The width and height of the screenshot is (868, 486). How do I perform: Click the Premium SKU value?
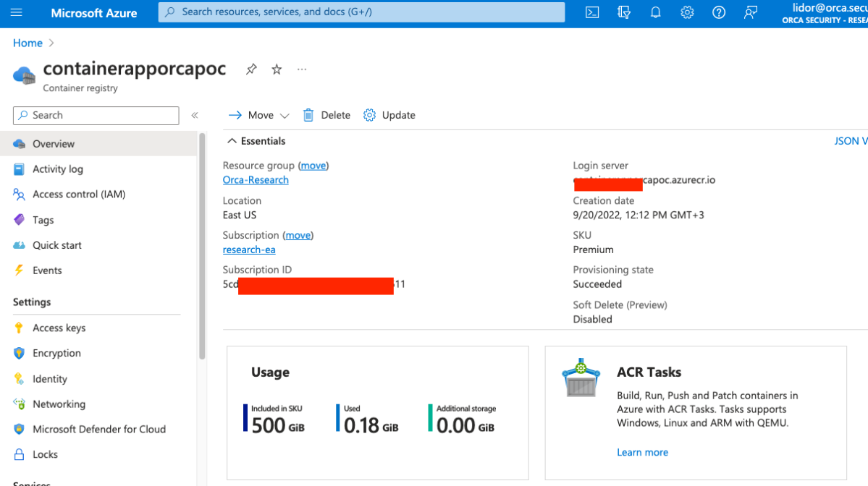pos(593,250)
